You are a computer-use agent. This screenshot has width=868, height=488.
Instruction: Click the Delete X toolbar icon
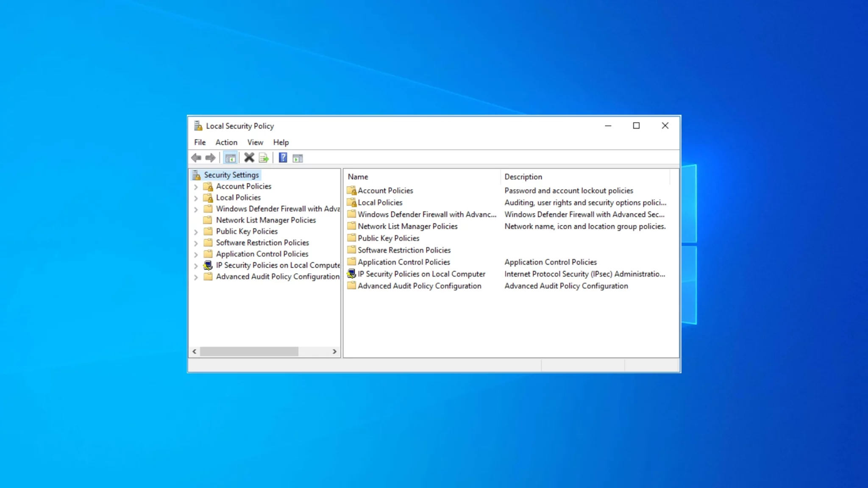coord(249,158)
